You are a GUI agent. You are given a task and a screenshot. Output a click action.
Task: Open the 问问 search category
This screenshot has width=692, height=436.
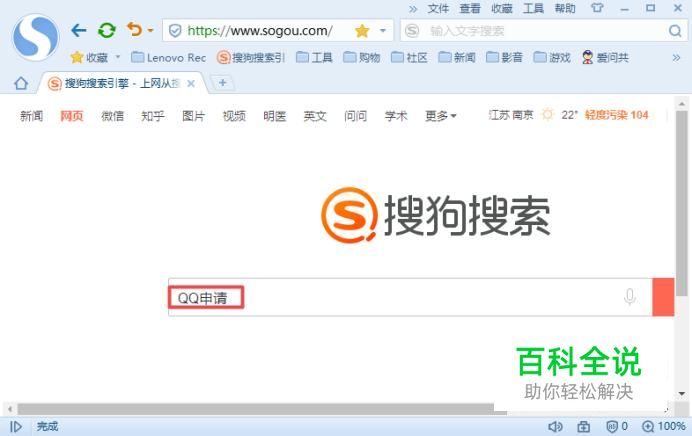355,116
